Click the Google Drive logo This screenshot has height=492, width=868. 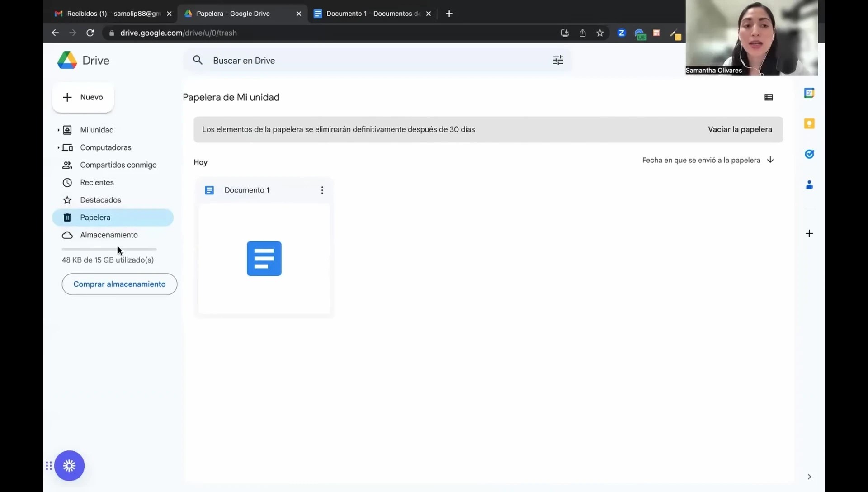(x=67, y=60)
